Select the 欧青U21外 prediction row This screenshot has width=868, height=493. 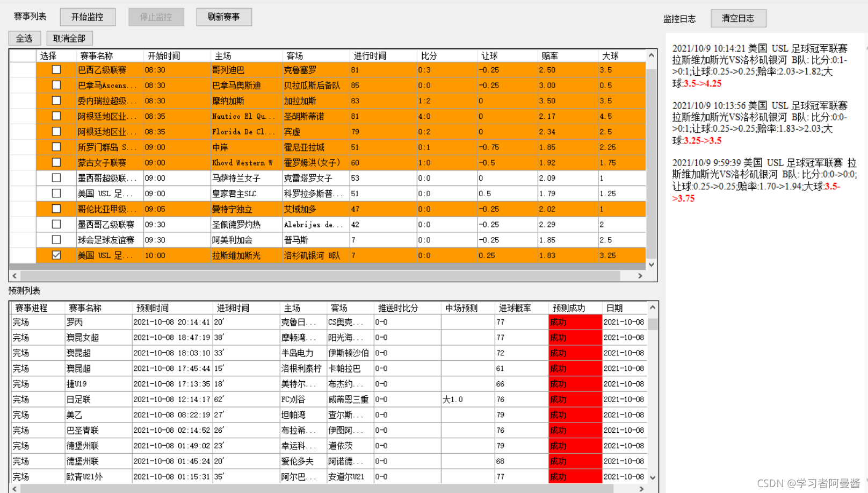pos(328,477)
